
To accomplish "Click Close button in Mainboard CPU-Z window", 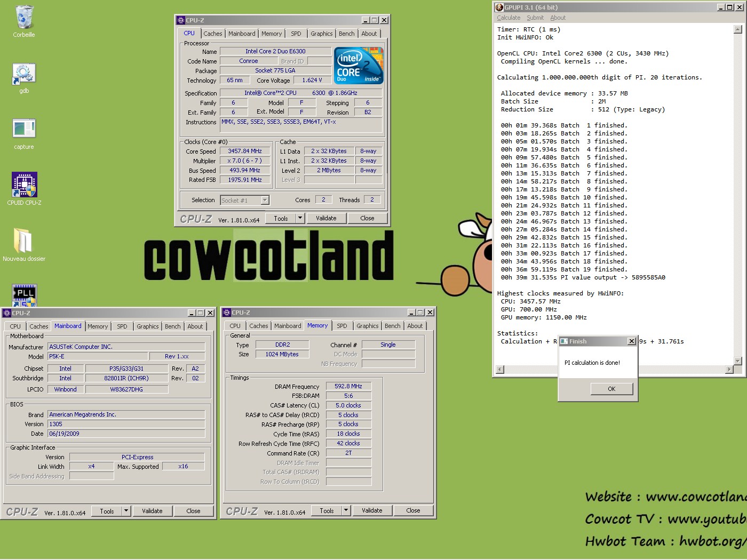I will tap(193, 511).
